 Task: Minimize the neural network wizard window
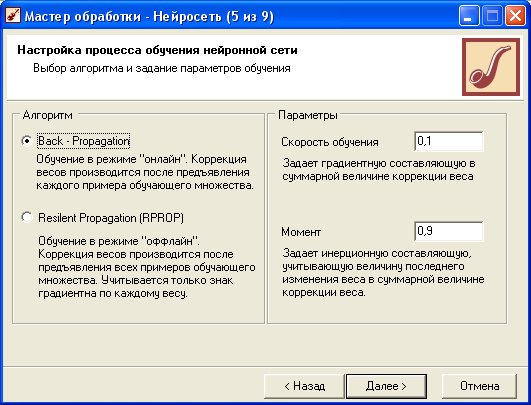(469, 16)
